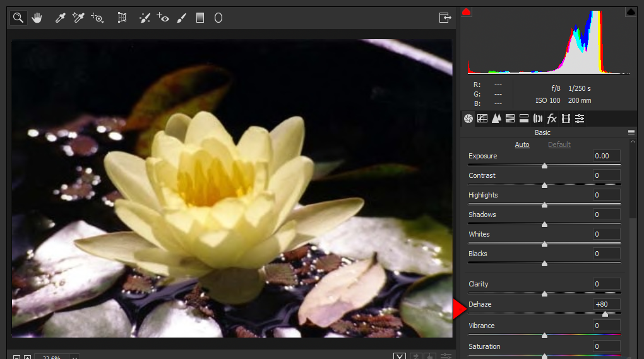Activate the Transform tool
The image size is (644, 359).
[122, 18]
